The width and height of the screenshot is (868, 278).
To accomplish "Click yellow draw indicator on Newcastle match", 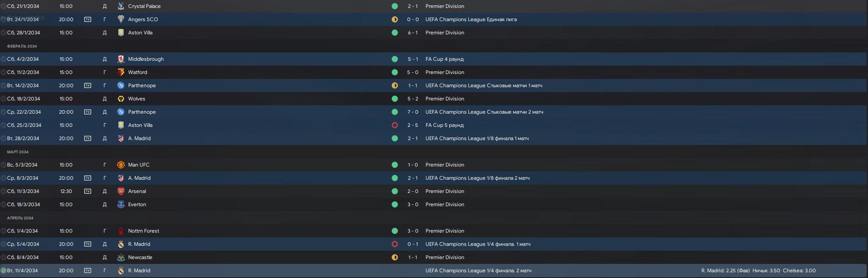I will coord(395,257).
